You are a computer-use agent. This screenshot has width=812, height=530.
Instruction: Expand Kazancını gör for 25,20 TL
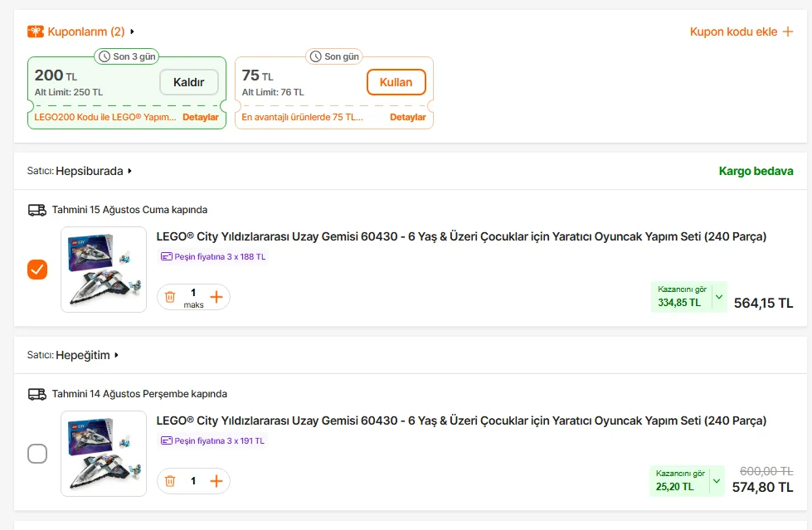tap(717, 480)
